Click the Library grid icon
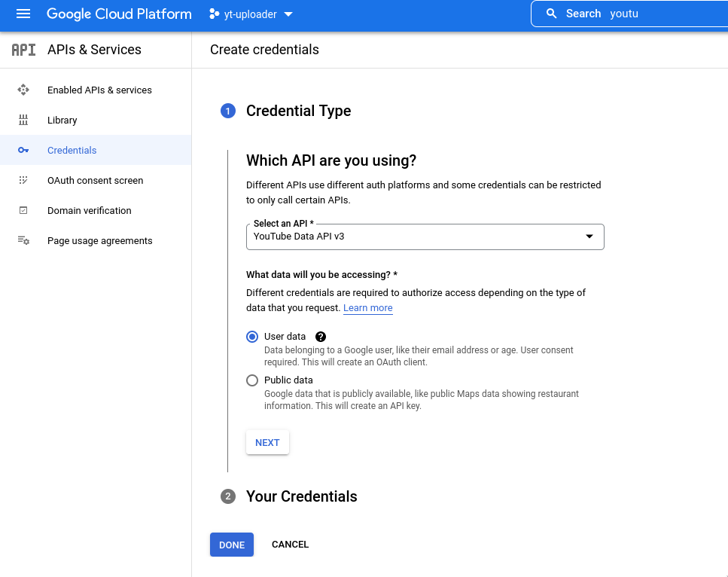This screenshot has height=577, width=728. (23, 120)
